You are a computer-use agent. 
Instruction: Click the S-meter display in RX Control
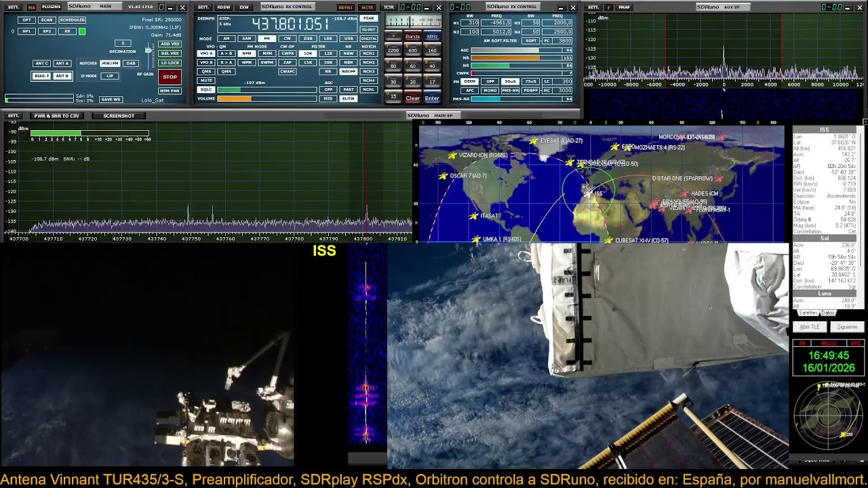click(x=412, y=21)
